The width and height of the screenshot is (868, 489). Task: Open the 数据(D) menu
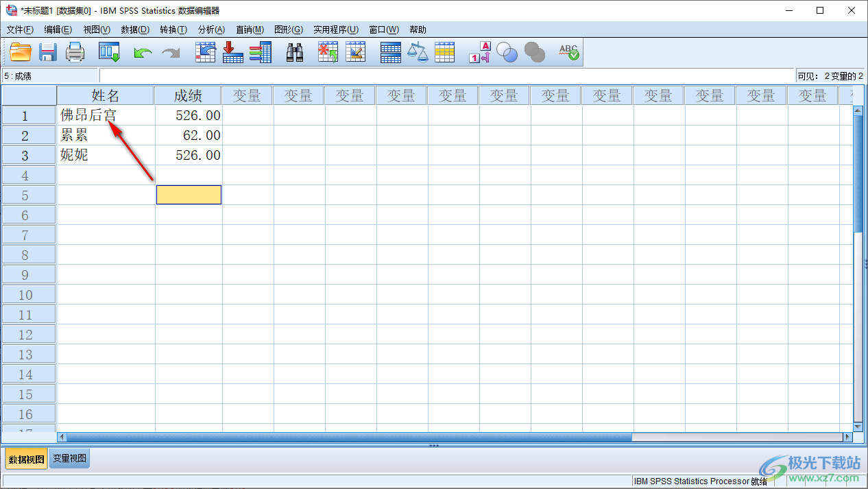pos(135,29)
